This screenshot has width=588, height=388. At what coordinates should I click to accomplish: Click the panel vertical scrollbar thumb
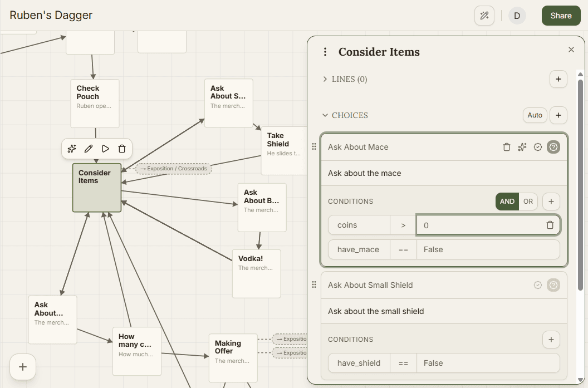580,184
